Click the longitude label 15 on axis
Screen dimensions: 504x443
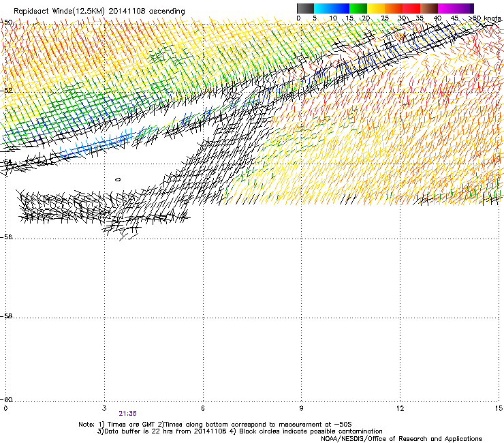coord(499,408)
